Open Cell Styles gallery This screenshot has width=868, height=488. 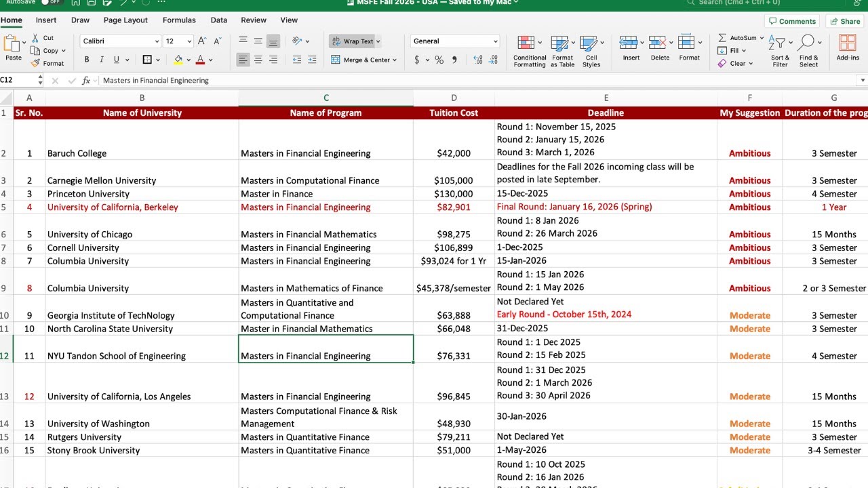[591, 52]
